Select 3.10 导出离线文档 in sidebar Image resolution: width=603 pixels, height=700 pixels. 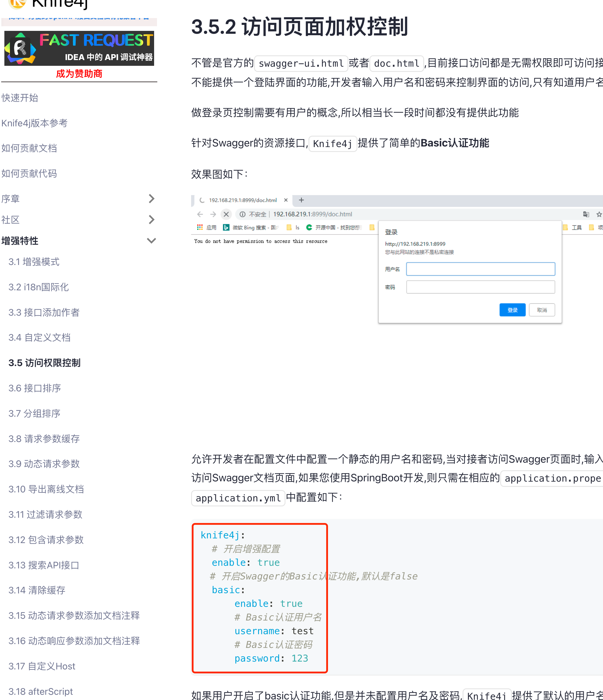tap(46, 489)
